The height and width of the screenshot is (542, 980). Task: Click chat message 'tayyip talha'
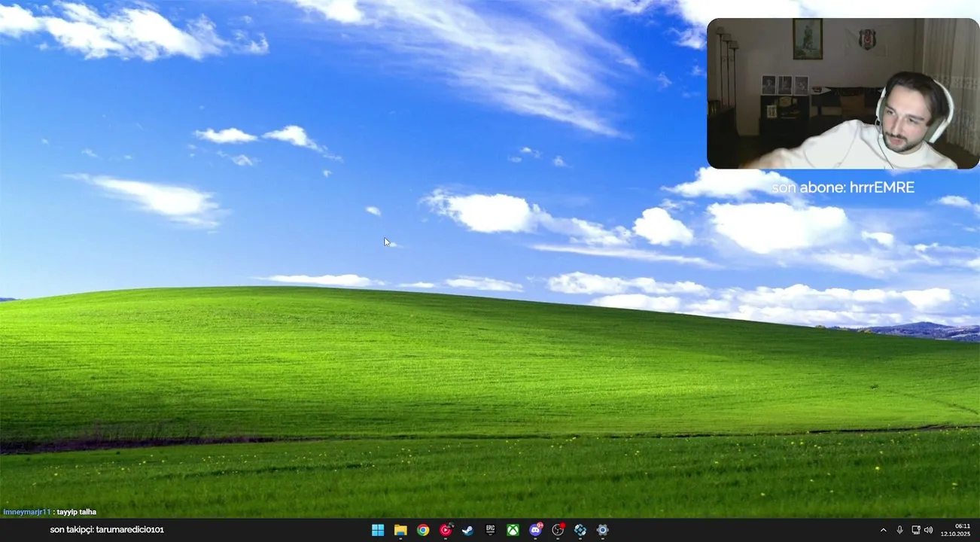[76, 512]
